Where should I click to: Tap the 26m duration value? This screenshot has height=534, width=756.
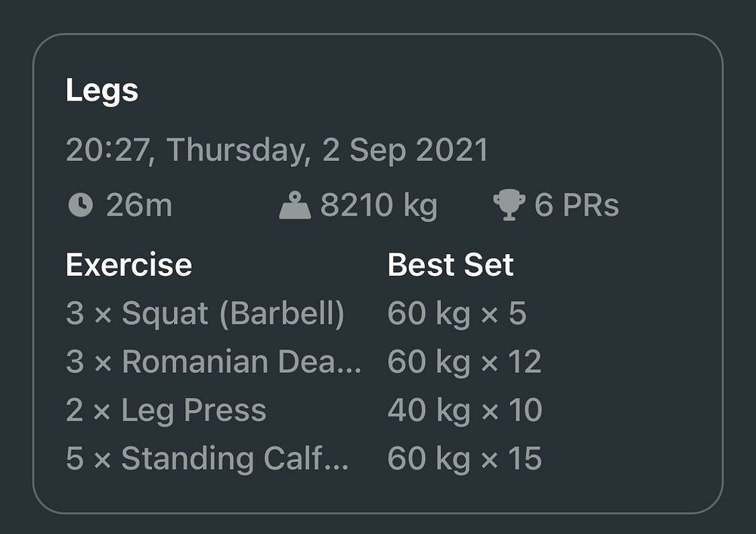pos(139,206)
